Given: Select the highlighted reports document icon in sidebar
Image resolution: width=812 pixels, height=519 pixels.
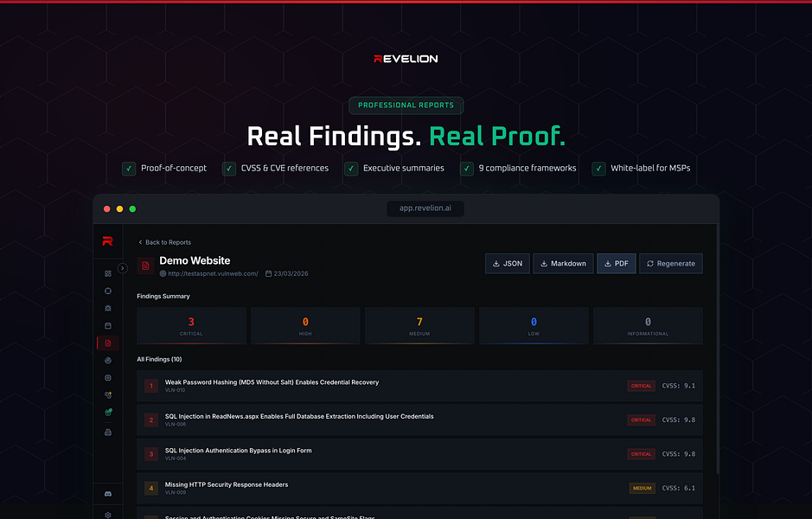Looking at the screenshot, I should point(108,343).
